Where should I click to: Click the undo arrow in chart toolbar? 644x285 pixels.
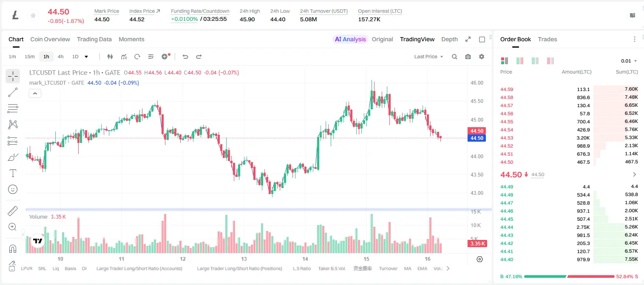[185, 57]
